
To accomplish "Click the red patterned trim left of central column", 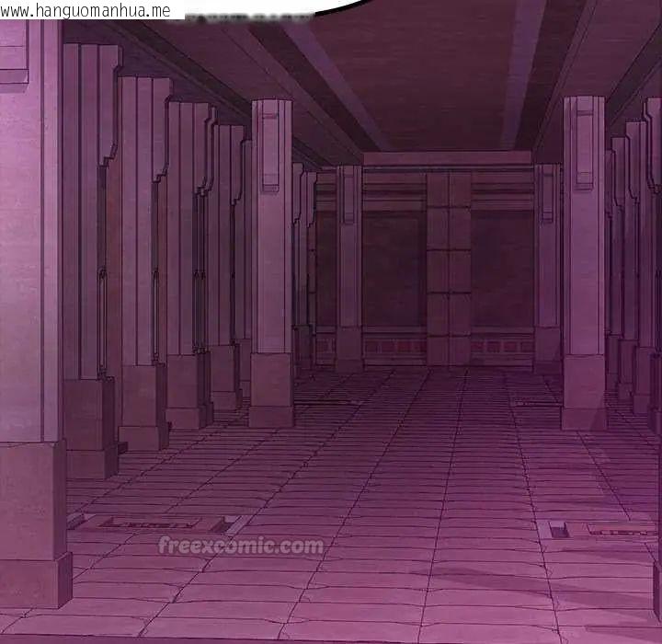I will 394,347.
